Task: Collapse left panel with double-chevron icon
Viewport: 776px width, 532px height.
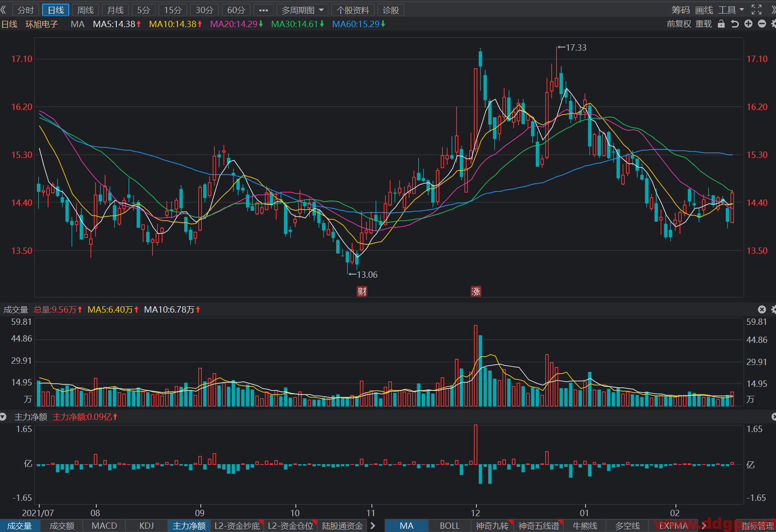Action: (4, 9)
